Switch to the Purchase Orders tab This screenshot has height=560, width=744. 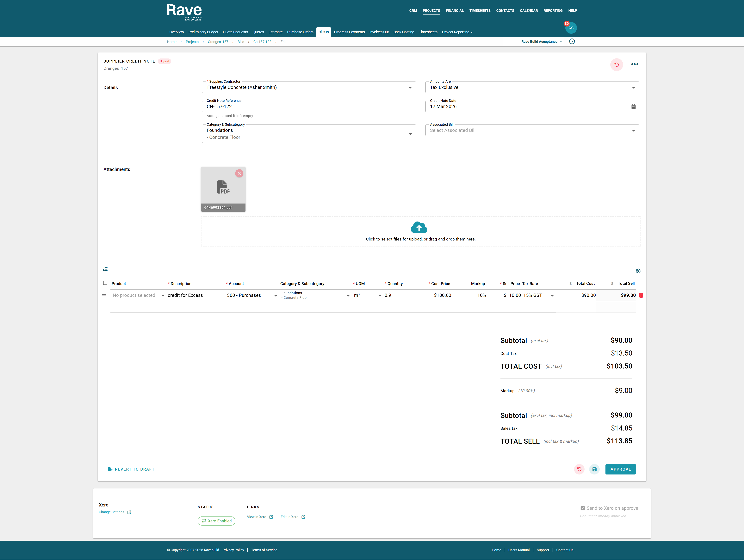(300, 32)
